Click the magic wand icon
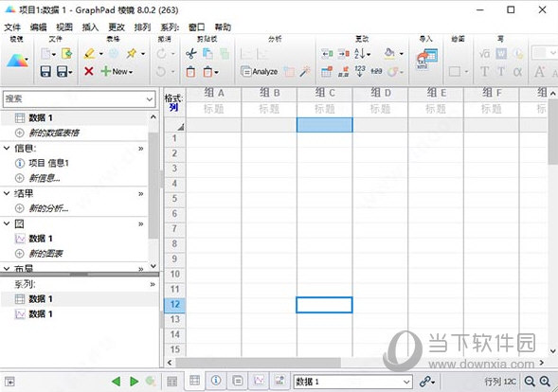The width and height of the screenshot is (558, 392). tap(305, 72)
